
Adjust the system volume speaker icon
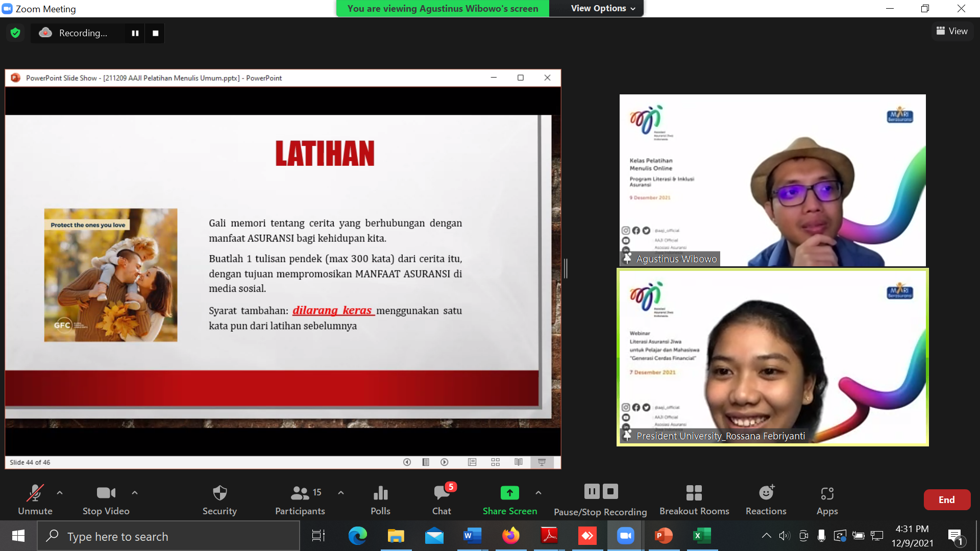[785, 536]
